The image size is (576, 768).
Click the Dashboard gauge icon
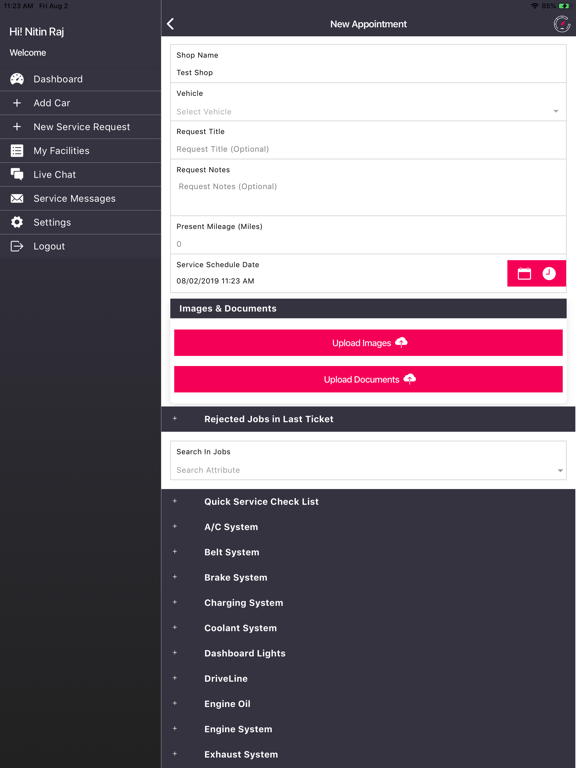17,79
